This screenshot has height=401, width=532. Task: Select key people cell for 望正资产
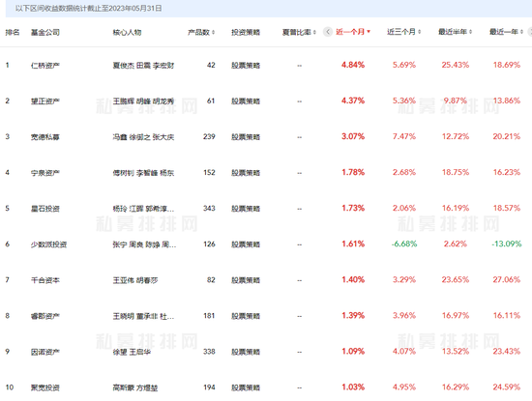coord(143,101)
